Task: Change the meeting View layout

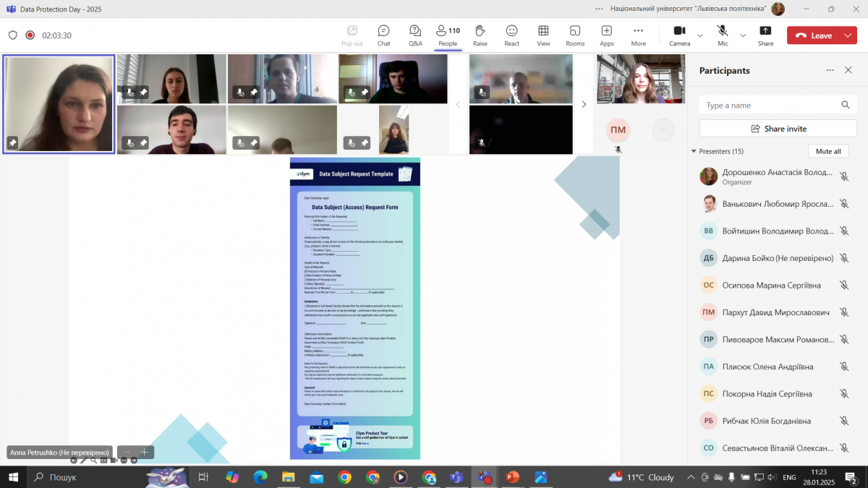Action: [x=543, y=35]
